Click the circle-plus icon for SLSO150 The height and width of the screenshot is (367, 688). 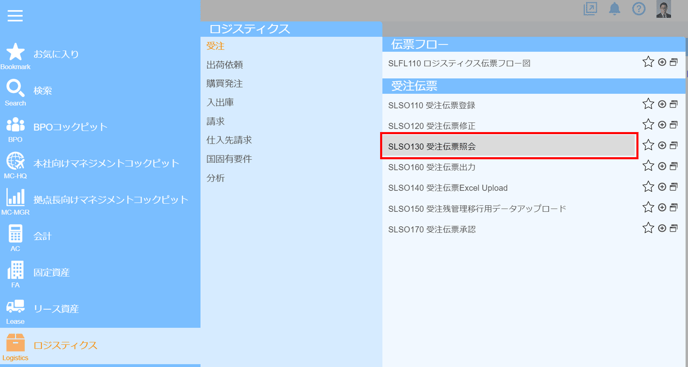(662, 208)
